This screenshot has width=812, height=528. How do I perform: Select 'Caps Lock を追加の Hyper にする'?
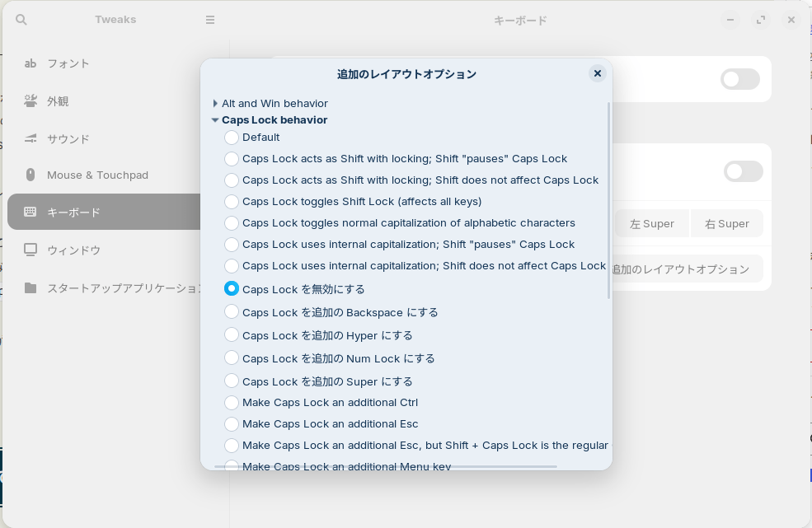point(232,335)
